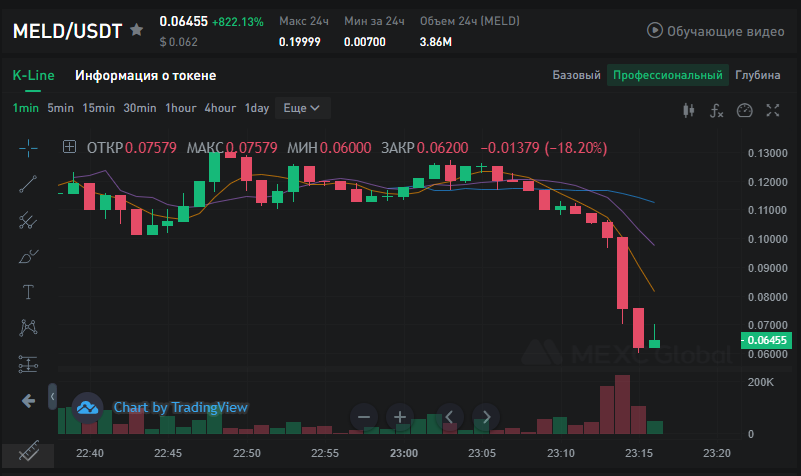Click the current price label 0.06455
Image resolution: width=801 pixels, height=476 pixels.
768,340
